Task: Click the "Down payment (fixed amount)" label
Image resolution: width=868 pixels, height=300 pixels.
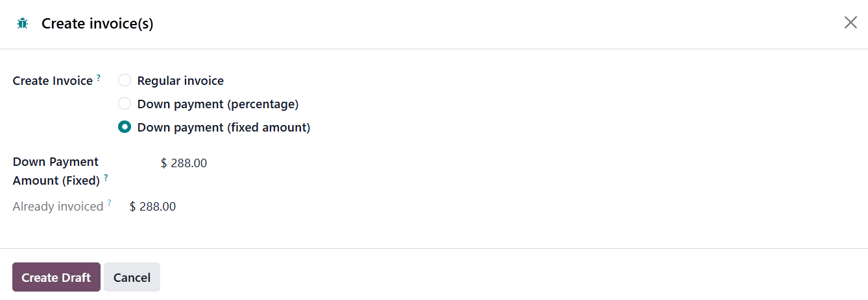Action: tap(224, 128)
